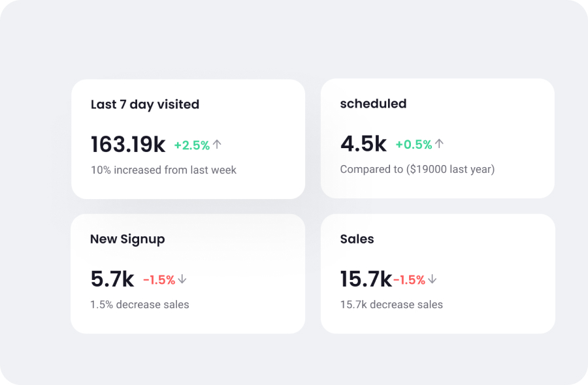Click the green +2.5% change indicator

click(192, 145)
